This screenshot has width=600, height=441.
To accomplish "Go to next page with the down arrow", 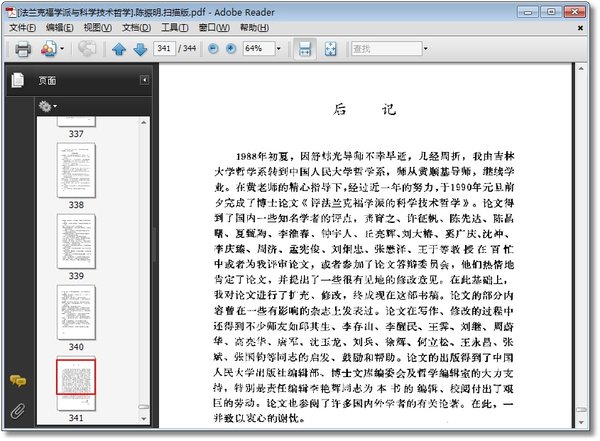I will pos(140,49).
